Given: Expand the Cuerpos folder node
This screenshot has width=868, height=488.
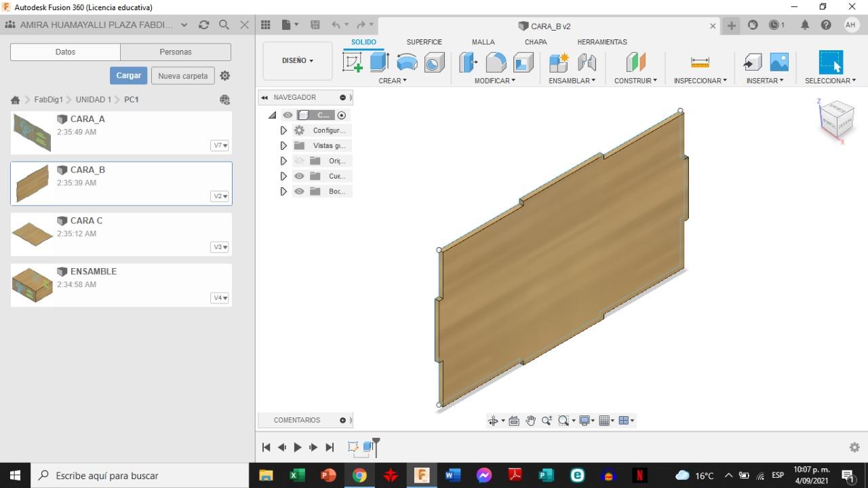Looking at the screenshot, I should coord(283,176).
